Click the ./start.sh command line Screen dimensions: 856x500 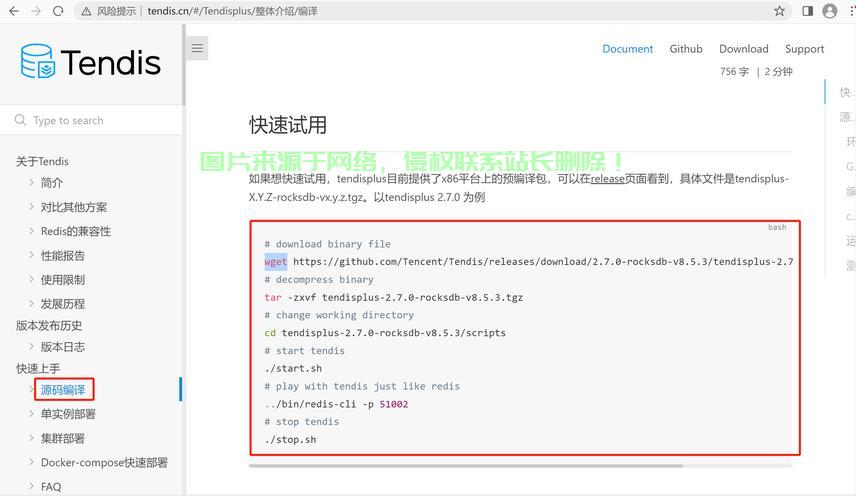(293, 368)
